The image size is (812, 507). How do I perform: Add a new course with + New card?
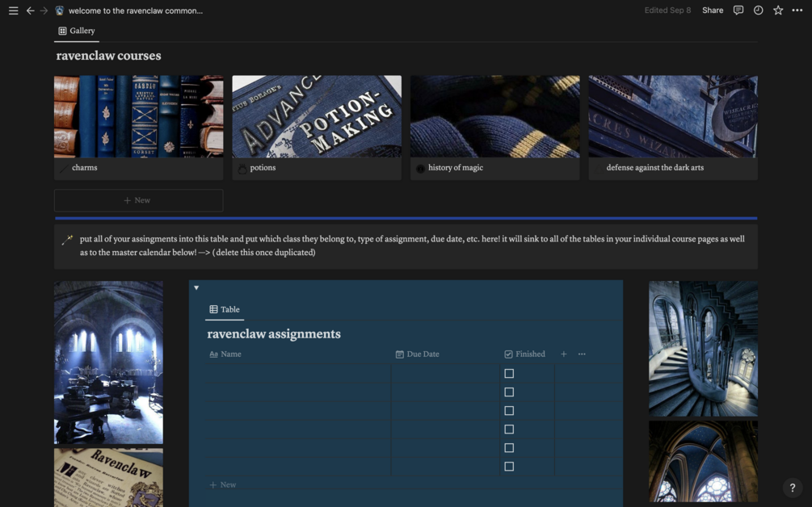tap(139, 200)
